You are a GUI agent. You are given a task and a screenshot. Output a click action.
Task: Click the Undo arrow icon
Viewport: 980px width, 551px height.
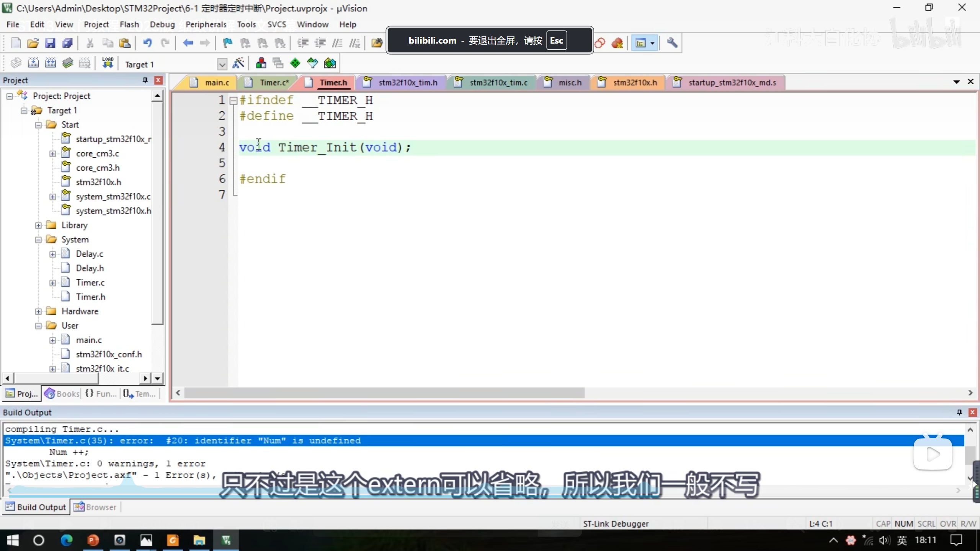pyautogui.click(x=147, y=43)
